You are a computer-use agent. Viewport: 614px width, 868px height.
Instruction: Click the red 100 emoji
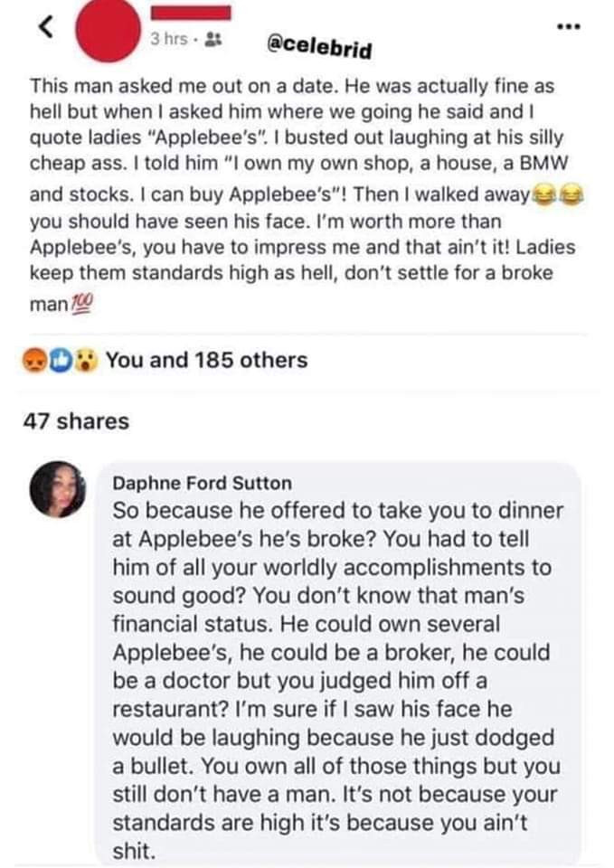click(x=80, y=305)
